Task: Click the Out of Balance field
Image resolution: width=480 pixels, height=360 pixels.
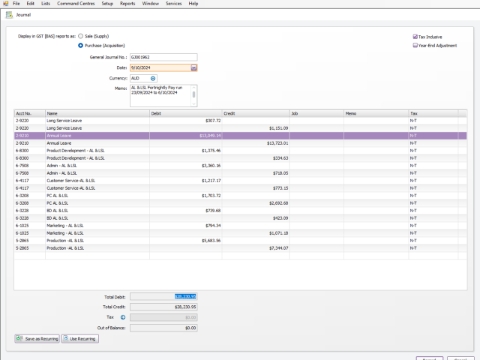Action: (x=164, y=328)
